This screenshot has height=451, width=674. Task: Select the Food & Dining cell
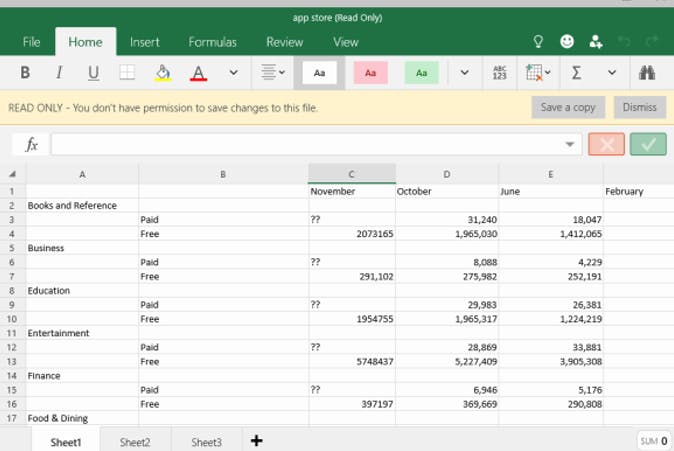point(82,418)
